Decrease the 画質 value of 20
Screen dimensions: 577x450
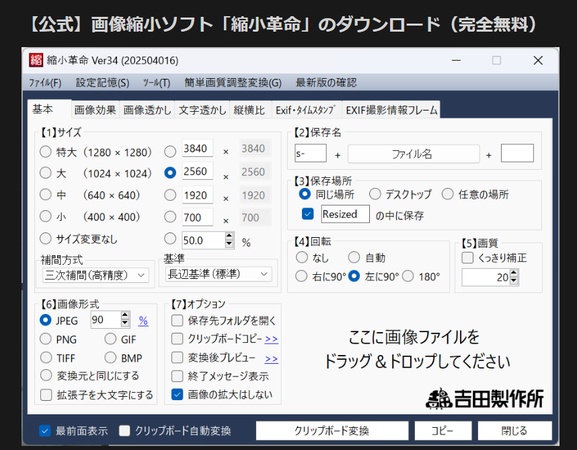click(514, 281)
